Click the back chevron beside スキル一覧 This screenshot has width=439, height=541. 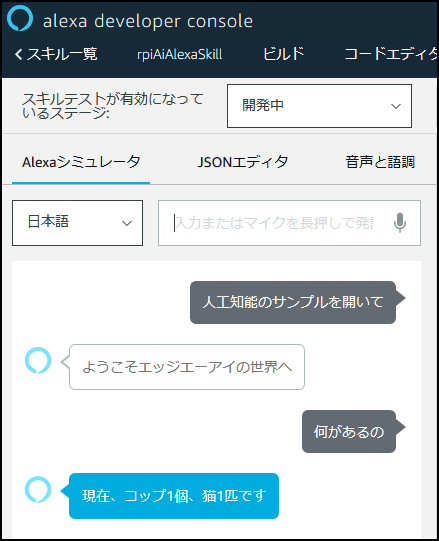click(x=19, y=54)
